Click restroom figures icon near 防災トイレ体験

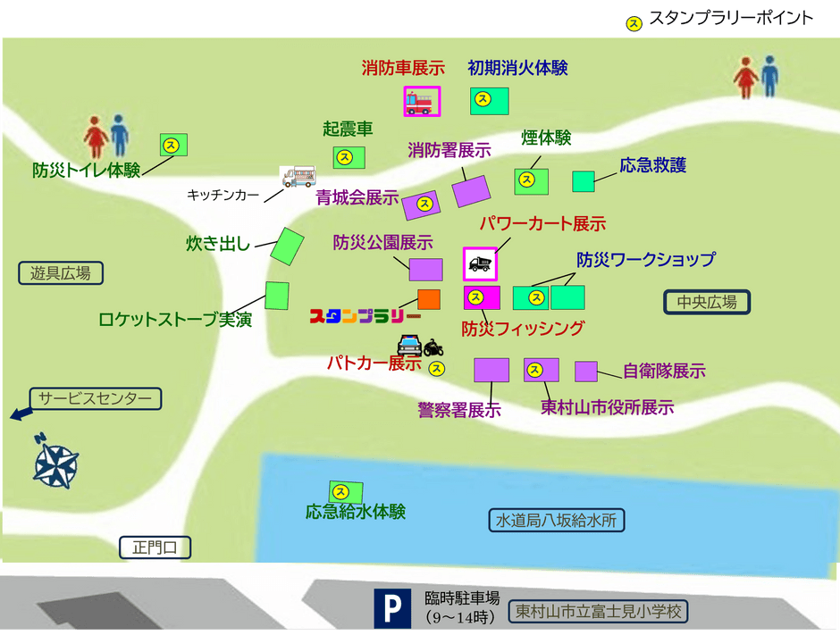106,136
